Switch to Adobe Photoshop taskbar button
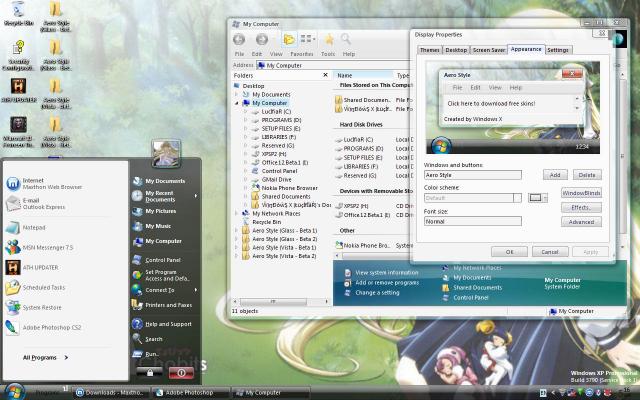 coord(190,393)
